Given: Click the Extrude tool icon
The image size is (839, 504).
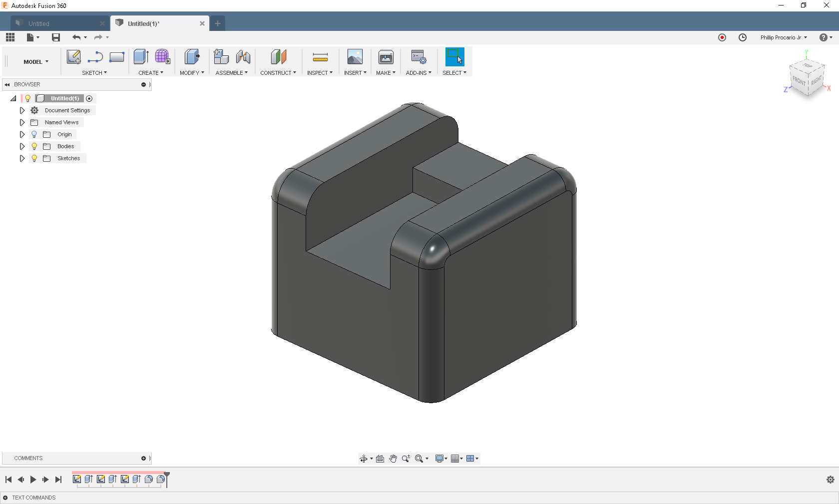Looking at the screenshot, I should (x=141, y=57).
